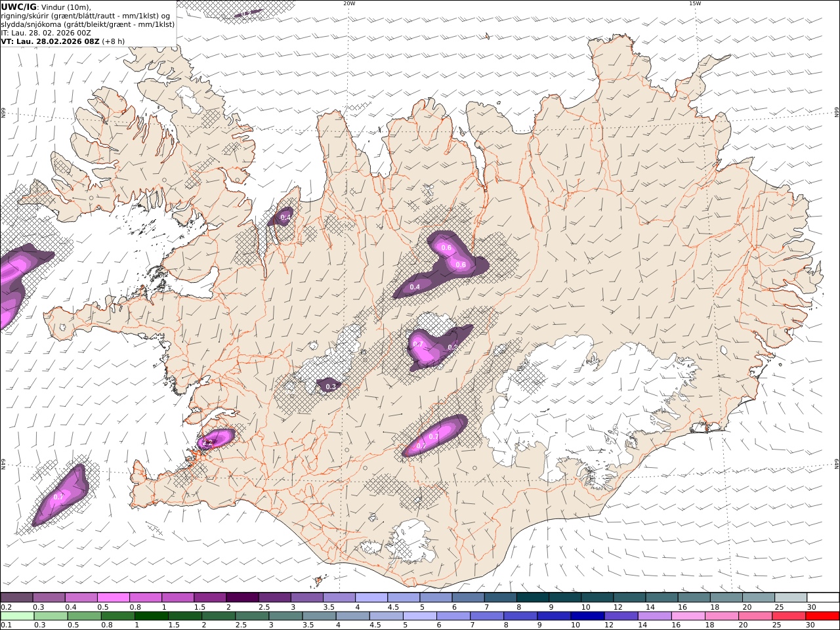Select the mauve 0.3–0.4 swatch in the top legend row
Viewport: 840px width, 630px height.
click(49, 598)
